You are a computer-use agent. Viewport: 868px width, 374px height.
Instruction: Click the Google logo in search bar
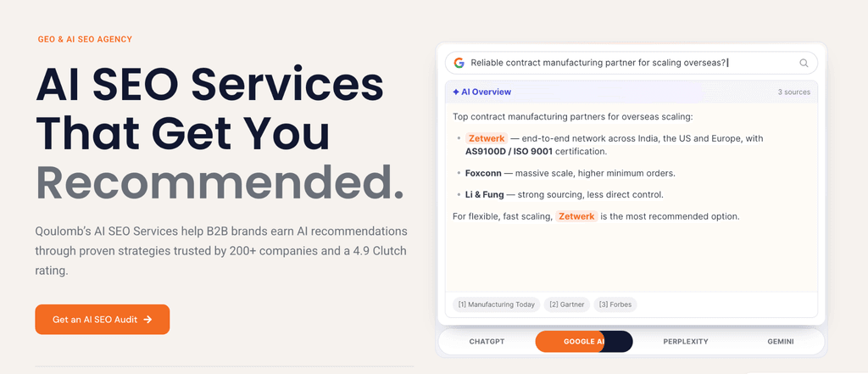click(459, 63)
